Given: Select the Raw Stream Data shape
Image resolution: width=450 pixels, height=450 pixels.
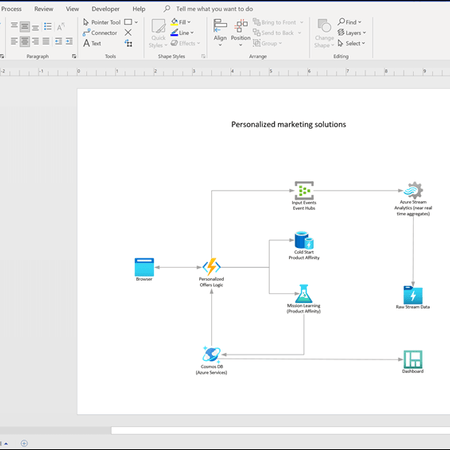Looking at the screenshot, I should (x=413, y=295).
